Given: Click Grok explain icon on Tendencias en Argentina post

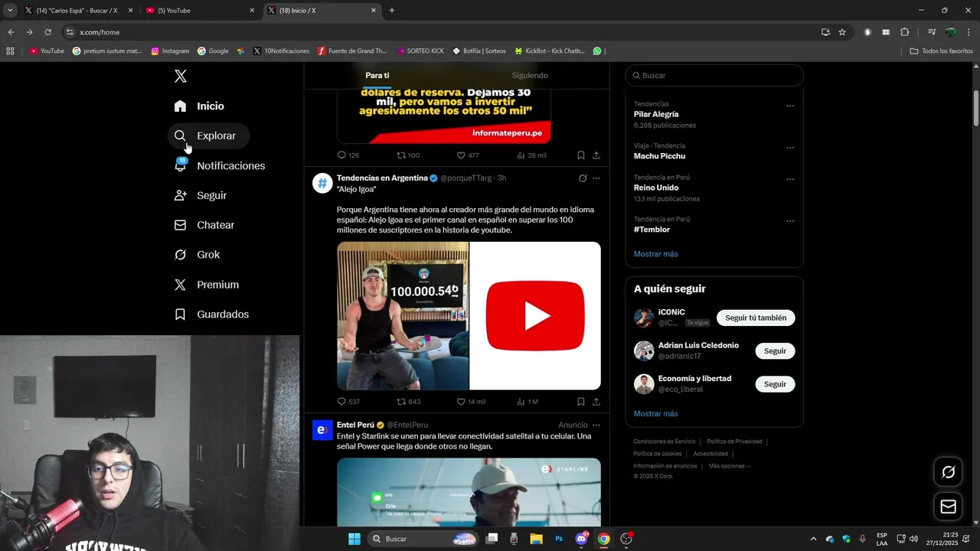Looking at the screenshot, I should 583,178.
